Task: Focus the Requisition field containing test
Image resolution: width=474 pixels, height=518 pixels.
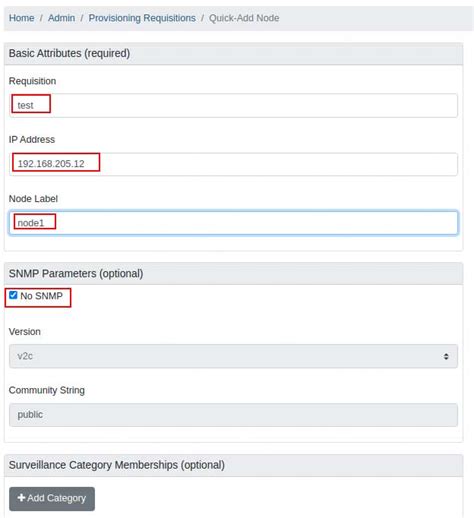Action: (x=233, y=105)
